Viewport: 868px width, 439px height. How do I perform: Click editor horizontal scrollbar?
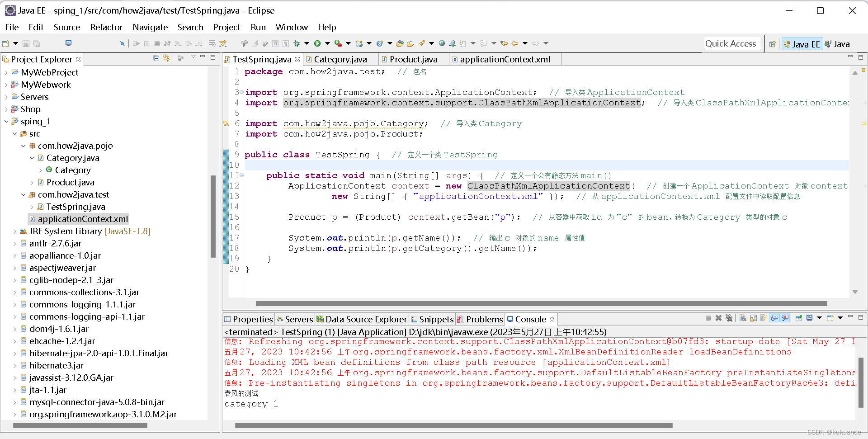click(x=541, y=304)
